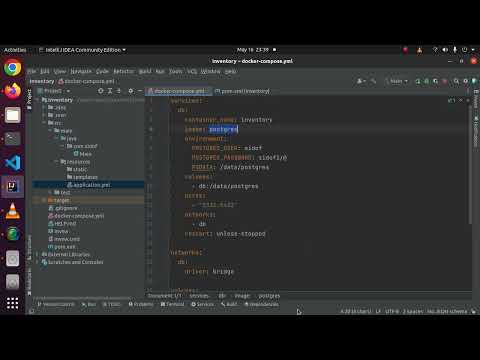Open the Main run configuration dropdown
Viewport: 480px width, 360px height.
(397, 81)
